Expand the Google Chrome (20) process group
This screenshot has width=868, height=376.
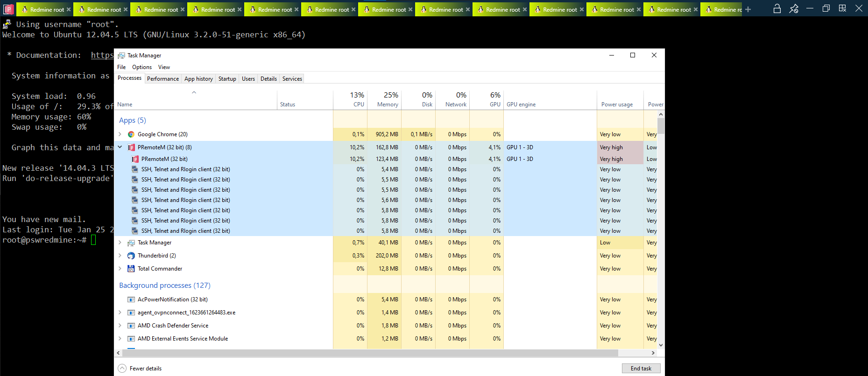tap(120, 134)
